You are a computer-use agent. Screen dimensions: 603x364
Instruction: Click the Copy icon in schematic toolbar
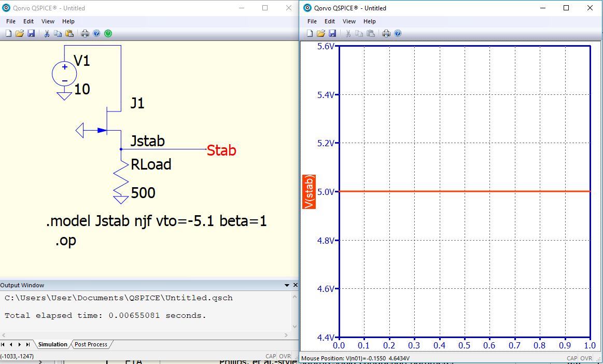tap(58, 34)
